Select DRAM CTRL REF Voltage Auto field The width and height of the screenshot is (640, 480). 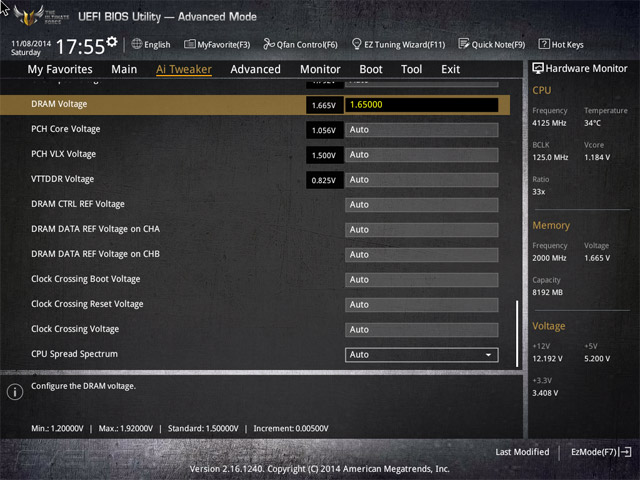click(422, 204)
